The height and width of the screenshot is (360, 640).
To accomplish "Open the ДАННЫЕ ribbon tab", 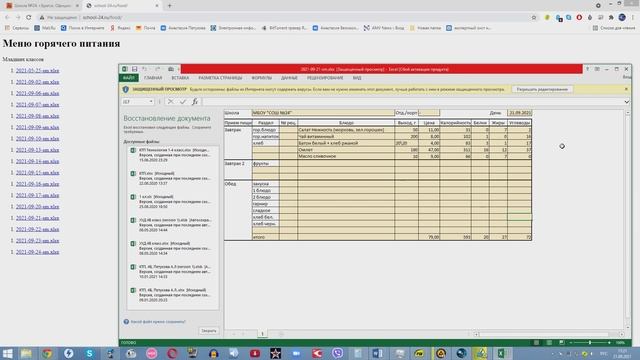I will tap(289, 78).
